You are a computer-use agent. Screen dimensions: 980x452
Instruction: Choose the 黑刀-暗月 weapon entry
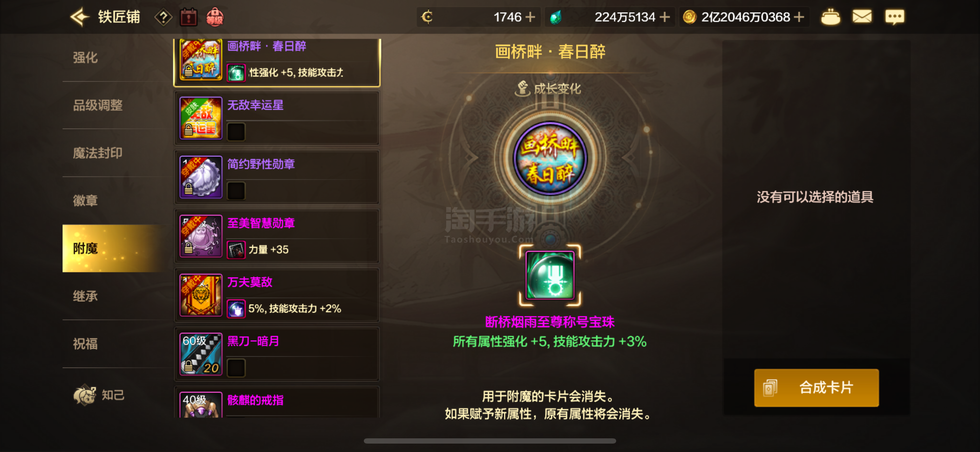coord(277,354)
